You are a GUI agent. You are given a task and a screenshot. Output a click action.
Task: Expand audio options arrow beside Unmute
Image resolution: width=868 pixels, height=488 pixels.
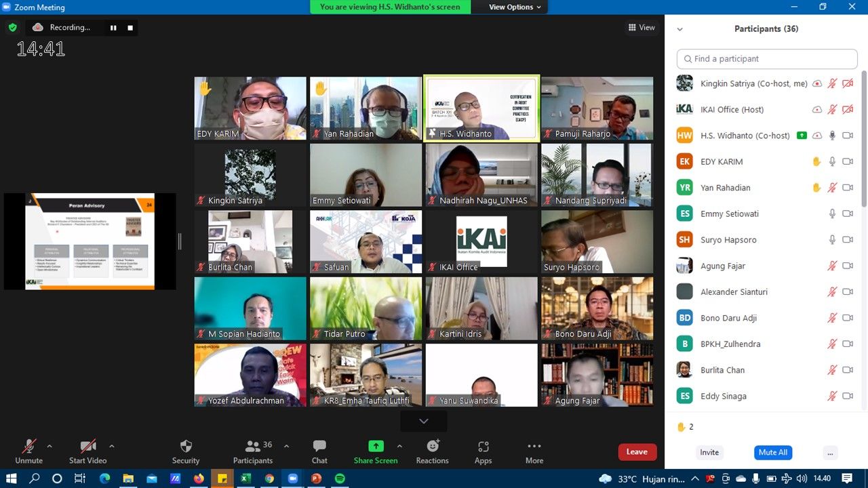pos(50,446)
